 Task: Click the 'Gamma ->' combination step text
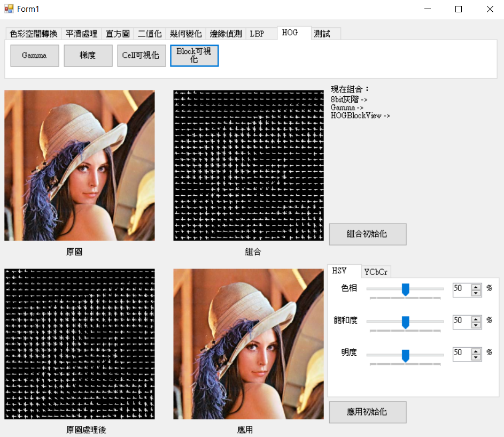347,108
